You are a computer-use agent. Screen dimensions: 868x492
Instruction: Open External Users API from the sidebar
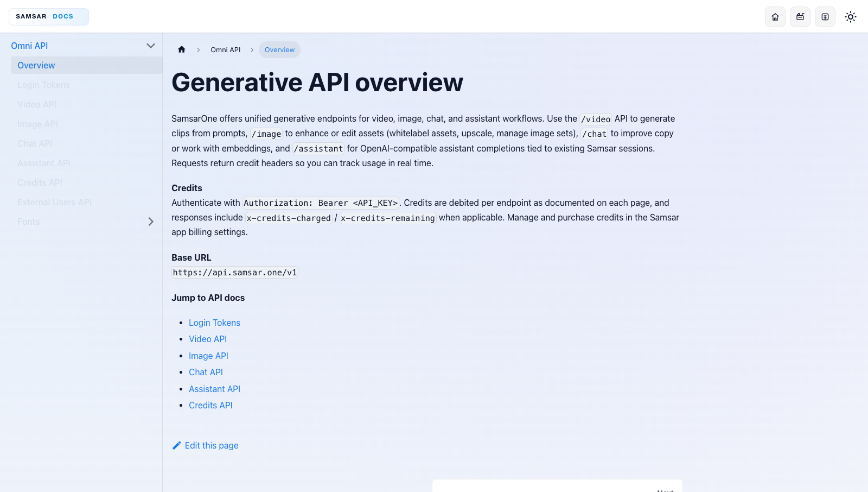point(54,202)
